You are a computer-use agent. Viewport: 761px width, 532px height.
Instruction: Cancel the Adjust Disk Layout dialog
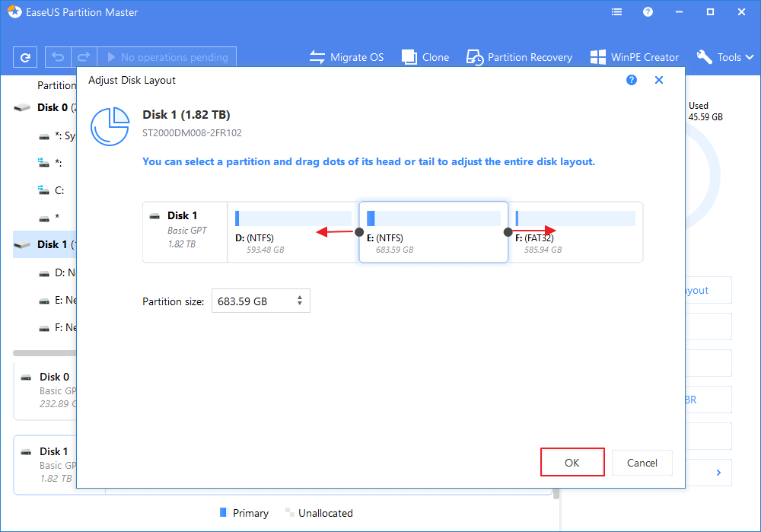(642, 462)
